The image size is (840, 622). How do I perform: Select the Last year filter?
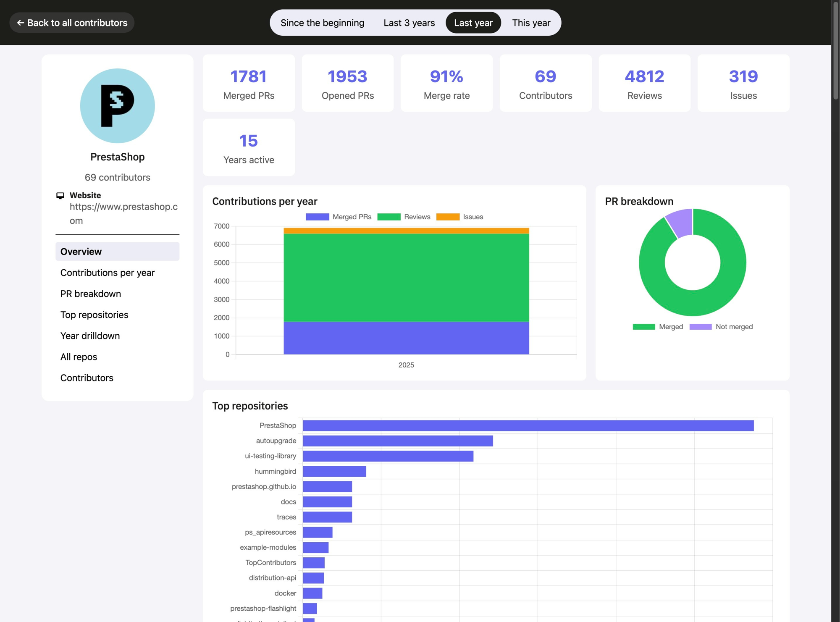(473, 23)
